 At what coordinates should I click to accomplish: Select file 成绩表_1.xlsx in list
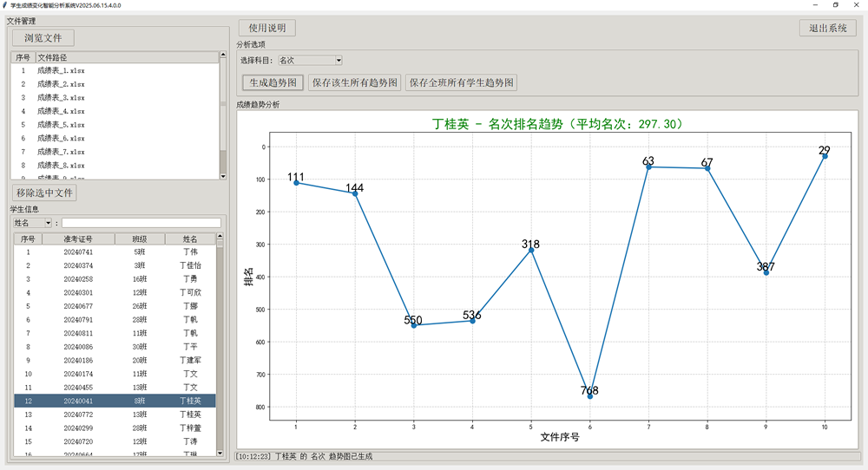pos(61,71)
